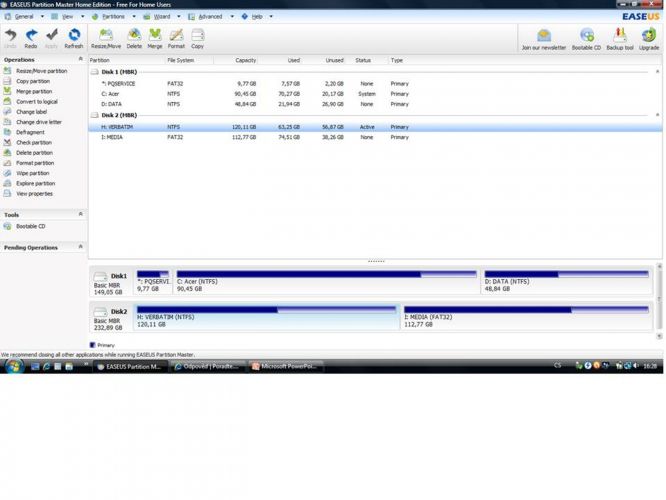666x500 pixels.
Task: Open the View menu
Action: (x=68, y=17)
